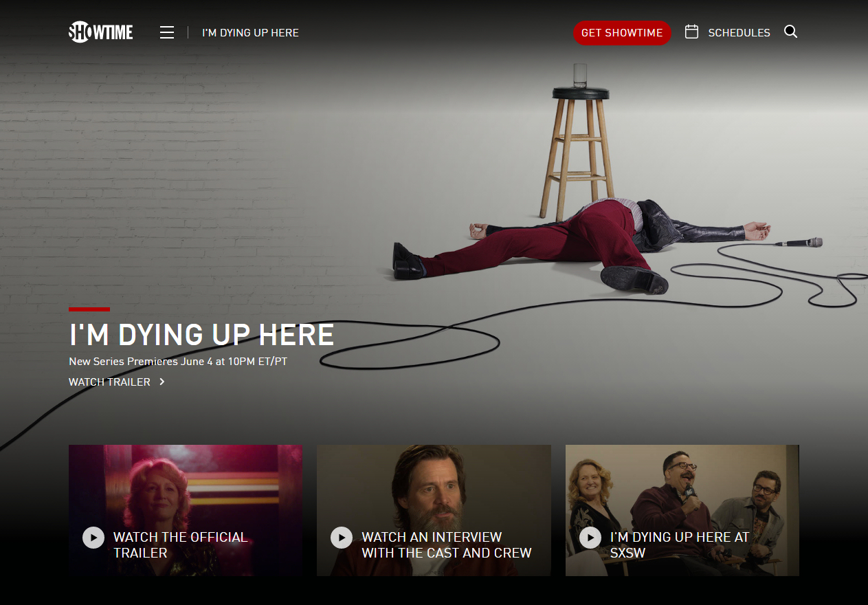Click the Showtime logo
The width and height of the screenshot is (868, 605).
pos(101,32)
